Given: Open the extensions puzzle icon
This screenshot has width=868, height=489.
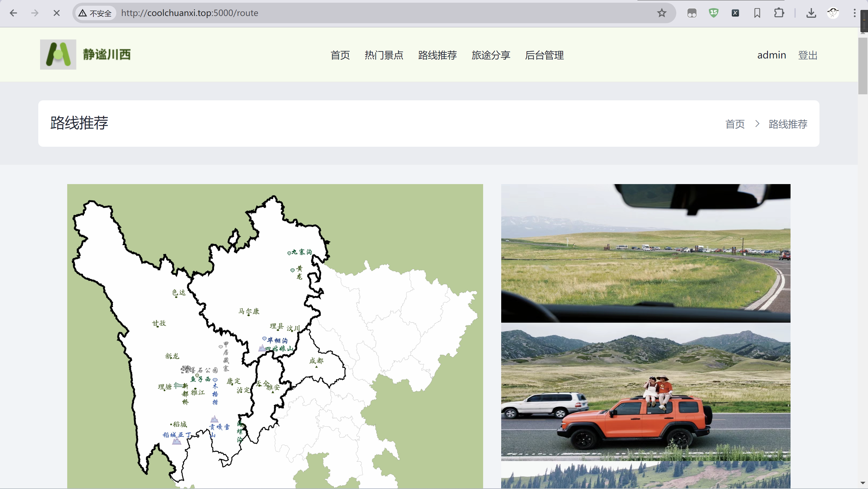Looking at the screenshot, I should [x=779, y=13].
